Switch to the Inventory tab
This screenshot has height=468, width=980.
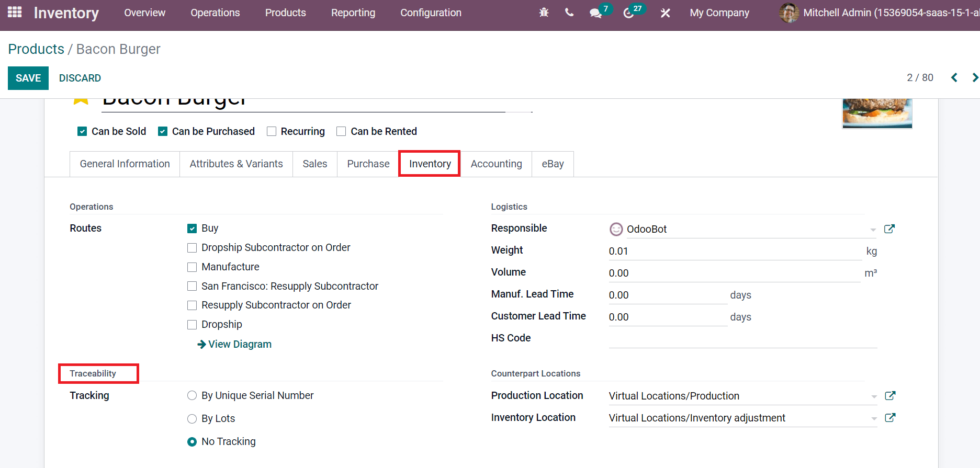[x=430, y=164]
